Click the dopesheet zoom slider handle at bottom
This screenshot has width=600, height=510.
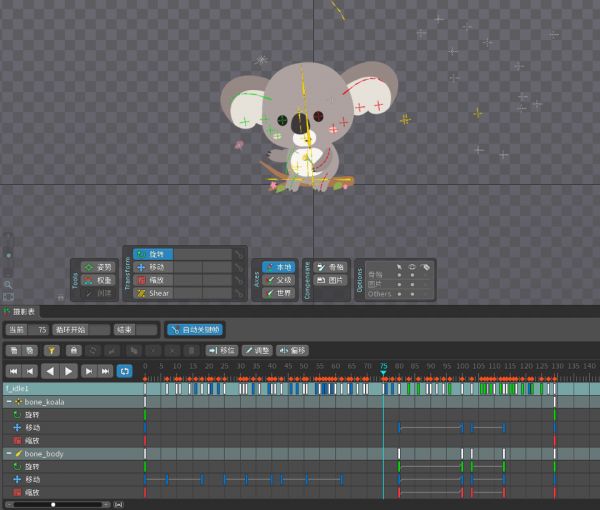53,505
